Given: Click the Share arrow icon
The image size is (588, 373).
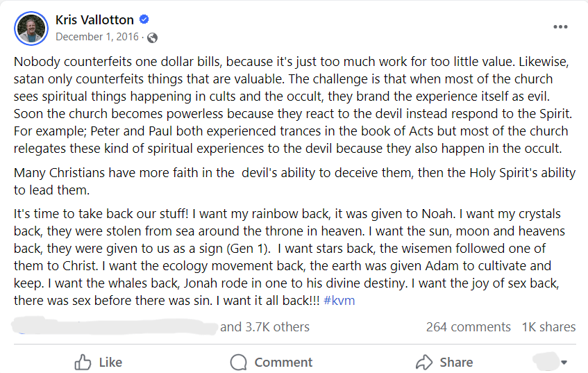Looking at the screenshot, I should click(x=424, y=362).
